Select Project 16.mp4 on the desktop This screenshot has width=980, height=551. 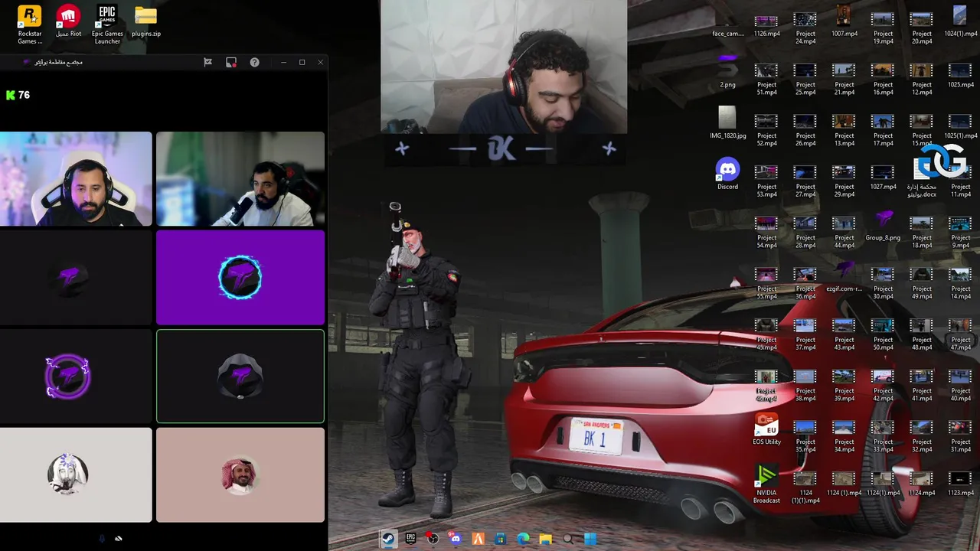[x=883, y=80]
